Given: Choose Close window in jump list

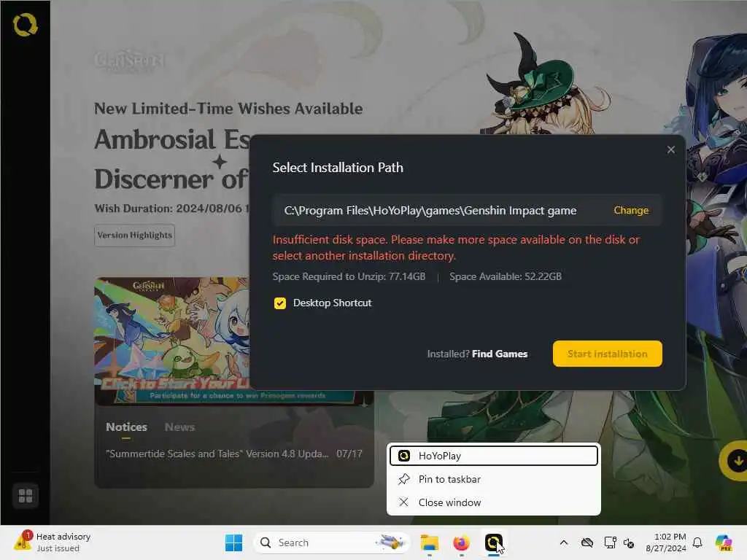Looking at the screenshot, I should pos(494,502).
